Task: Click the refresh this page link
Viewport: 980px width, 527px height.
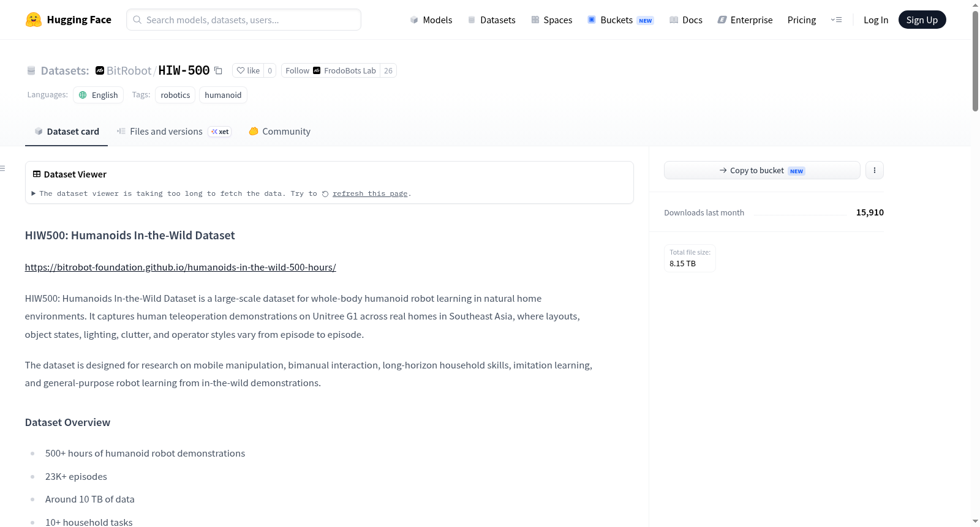Action: point(370,193)
